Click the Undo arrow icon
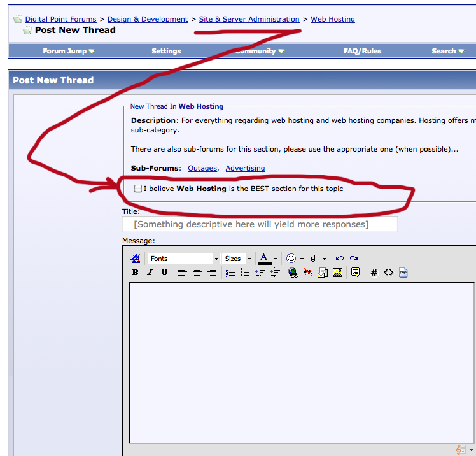The height and width of the screenshot is (456, 476). [340, 259]
